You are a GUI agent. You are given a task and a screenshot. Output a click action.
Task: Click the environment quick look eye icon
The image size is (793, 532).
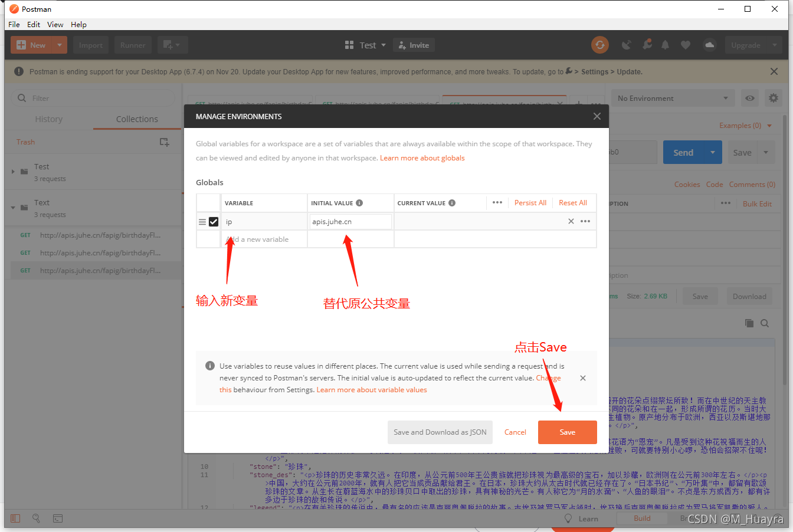tap(750, 98)
